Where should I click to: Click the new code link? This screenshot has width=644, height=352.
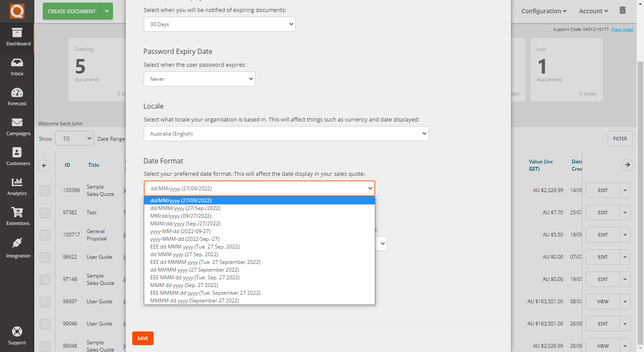[622, 30]
